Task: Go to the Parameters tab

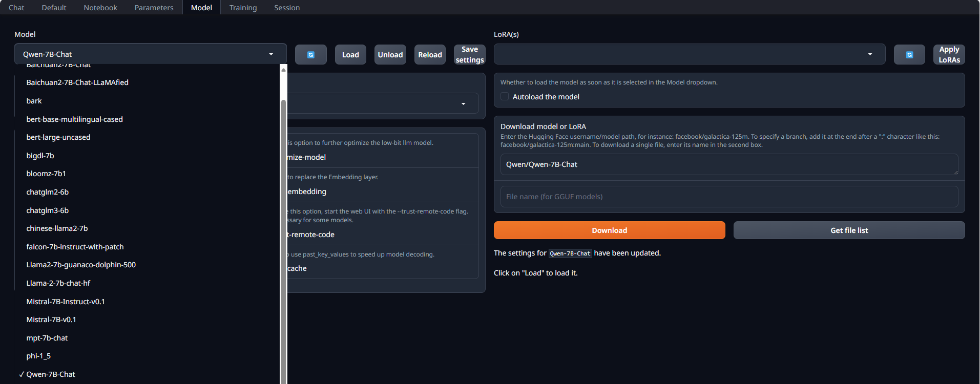Action: coord(154,8)
